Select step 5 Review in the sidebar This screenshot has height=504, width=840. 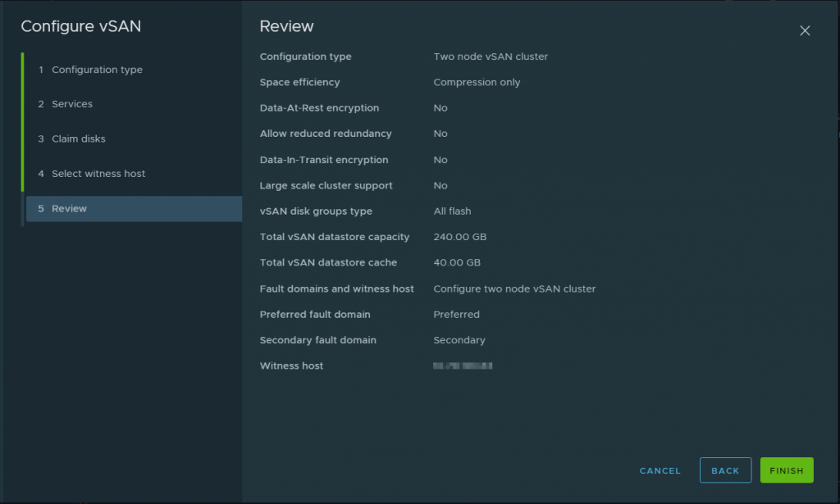point(69,209)
